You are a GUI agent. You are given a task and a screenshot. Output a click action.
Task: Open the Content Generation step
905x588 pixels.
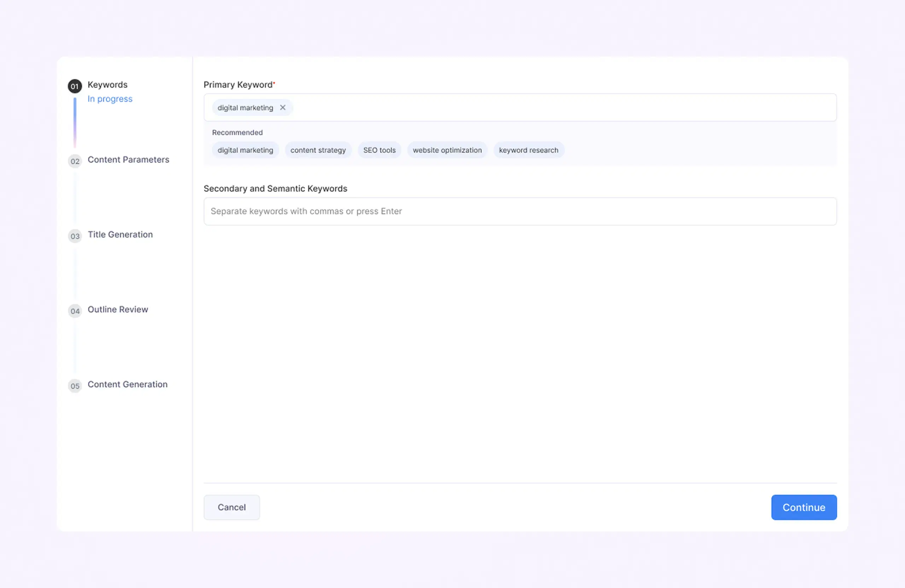(x=127, y=384)
